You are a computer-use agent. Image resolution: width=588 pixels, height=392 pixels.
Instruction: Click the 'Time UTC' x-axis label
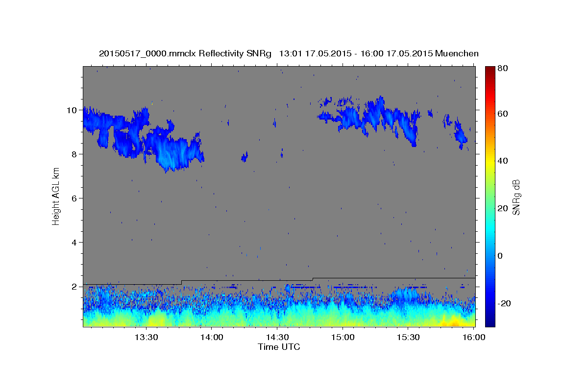pyautogui.click(x=279, y=347)
